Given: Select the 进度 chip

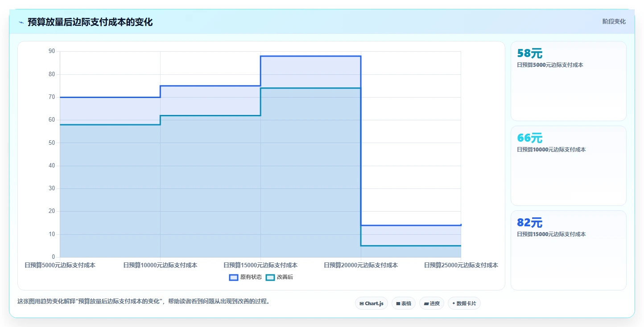Looking at the screenshot, I should click(432, 303).
